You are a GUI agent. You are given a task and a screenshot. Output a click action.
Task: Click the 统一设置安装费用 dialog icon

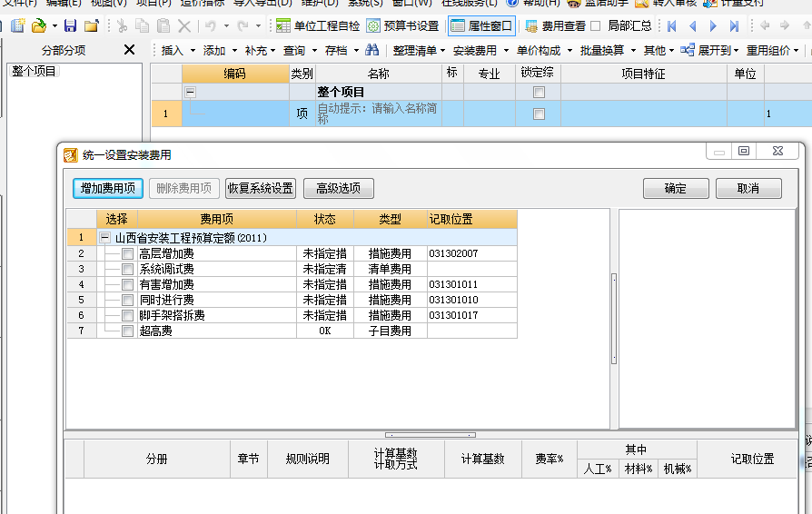(71, 154)
